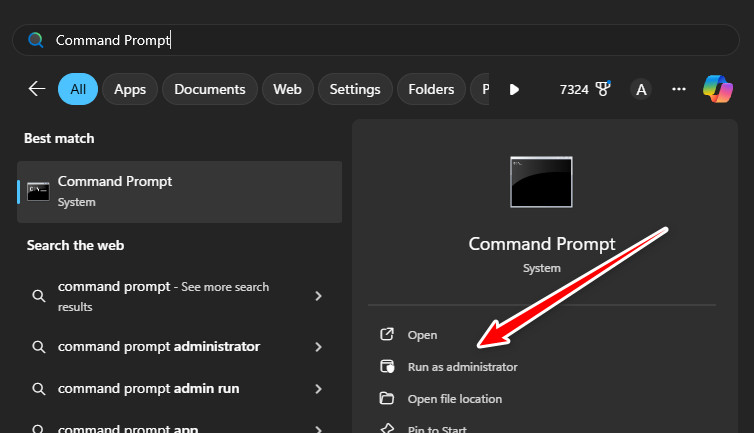The height and width of the screenshot is (433, 754).
Task: Expand the 'command prompt administrator' suggestion chevron
Action: 318,347
